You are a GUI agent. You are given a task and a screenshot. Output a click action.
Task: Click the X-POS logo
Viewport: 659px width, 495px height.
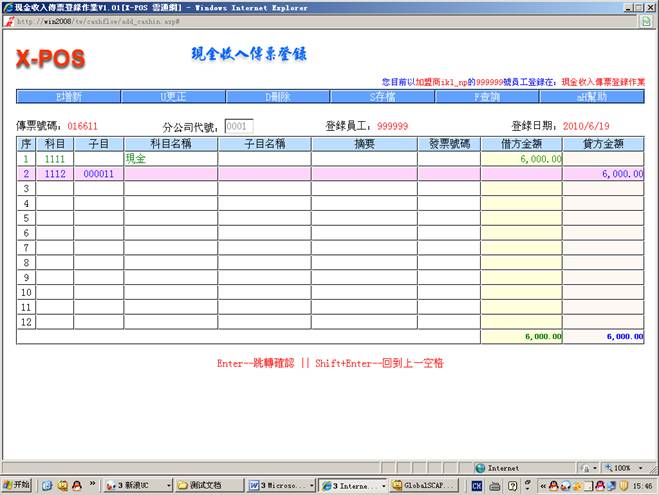tap(50, 60)
